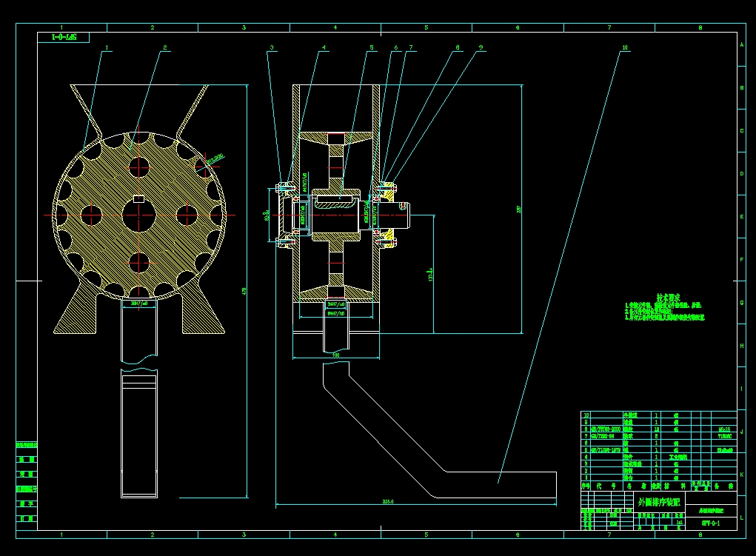Click the M6x16 note in the parts list
The height and width of the screenshot is (556, 756).
coord(725,429)
